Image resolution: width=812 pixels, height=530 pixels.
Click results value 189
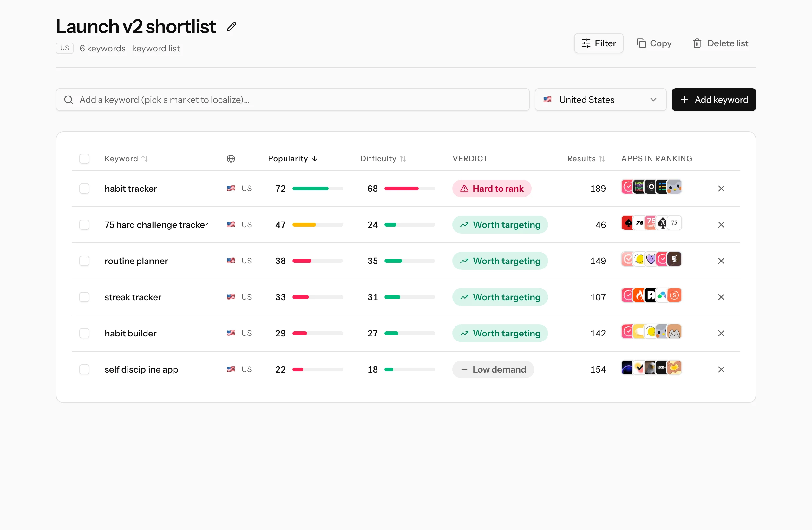[598, 189]
